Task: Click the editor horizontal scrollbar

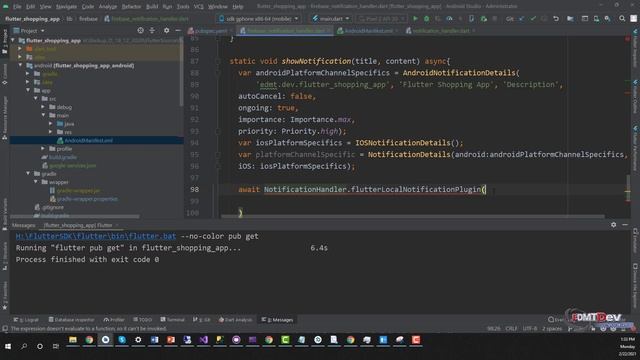Action: tap(412, 216)
